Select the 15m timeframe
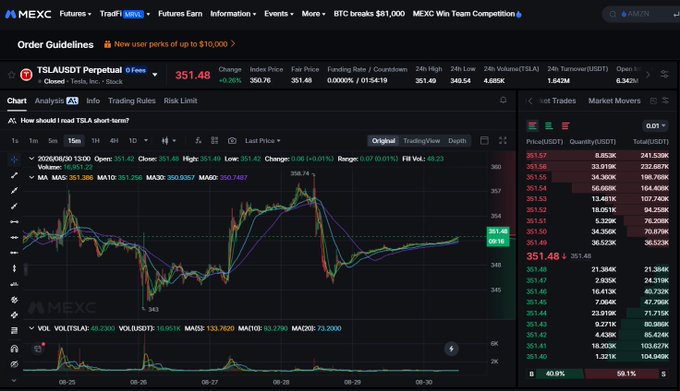This screenshot has width=680, height=391. coord(74,140)
